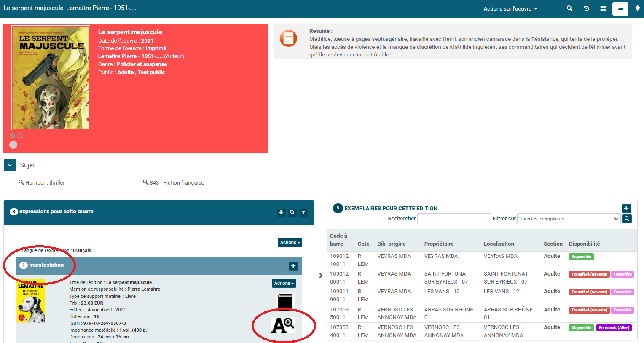
Task: Collapse the Sujet section chevron
Action: point(10,165)
